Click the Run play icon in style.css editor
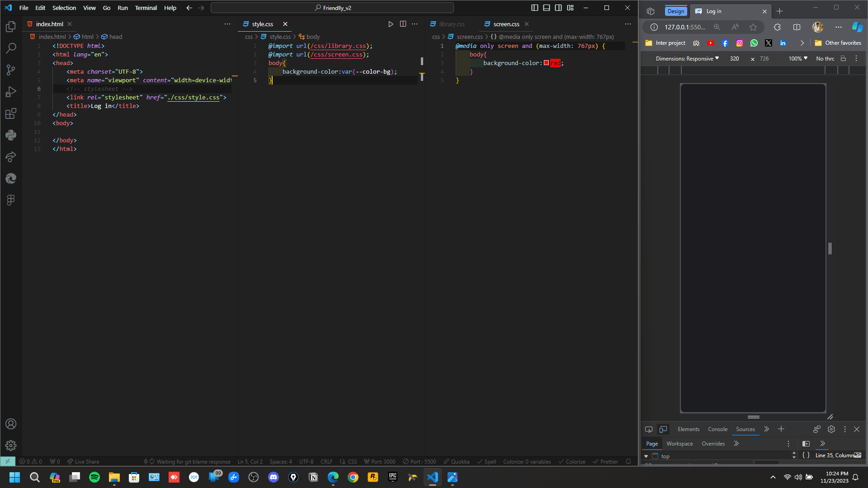Screen dimensions: 868x488 click(x=391, y=24)
